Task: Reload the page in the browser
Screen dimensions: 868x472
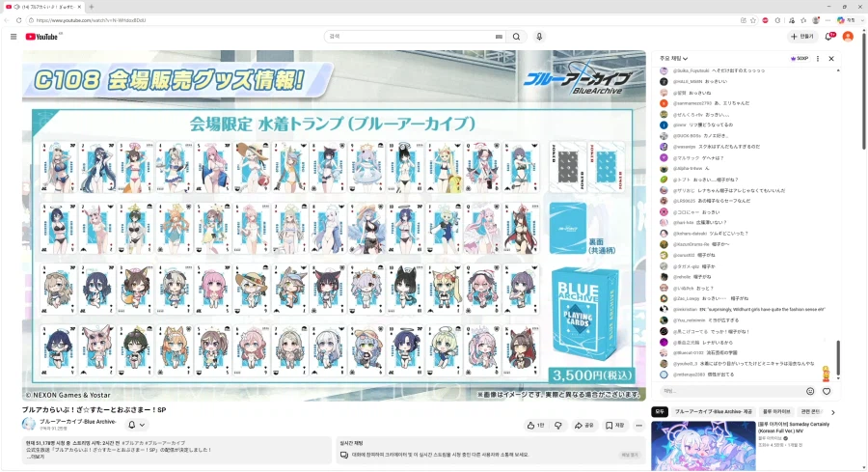Action: [x=19, y=20]
